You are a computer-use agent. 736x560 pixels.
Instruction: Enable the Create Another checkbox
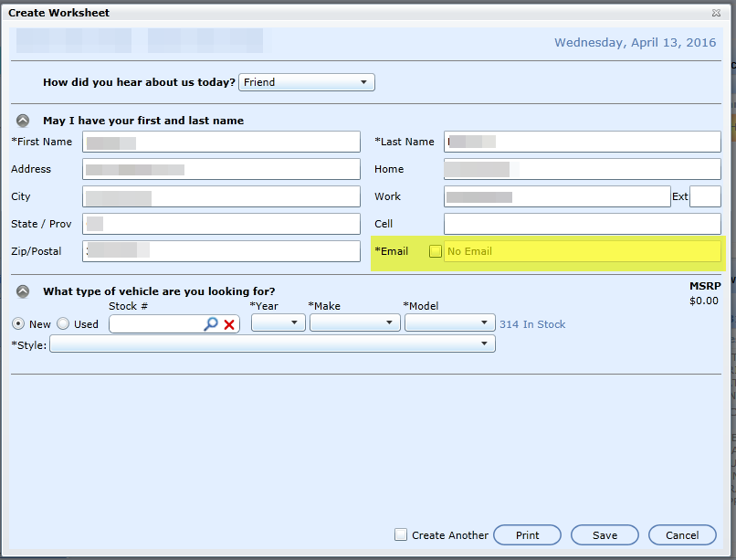[401, 534]
